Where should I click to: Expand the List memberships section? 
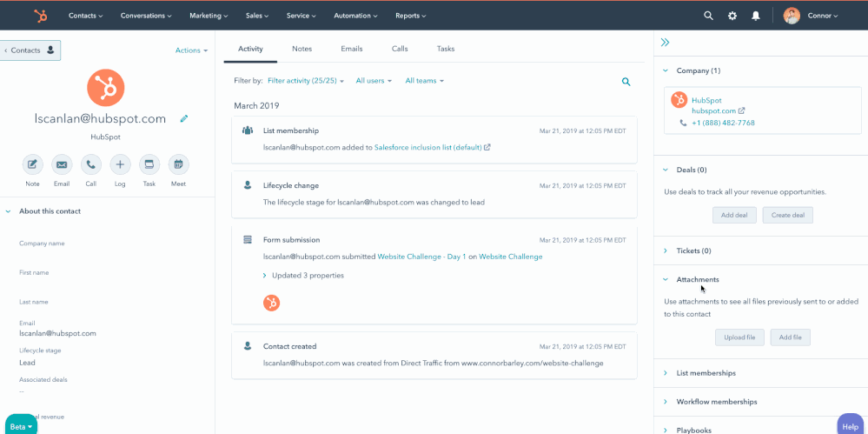tap(706, 373)
